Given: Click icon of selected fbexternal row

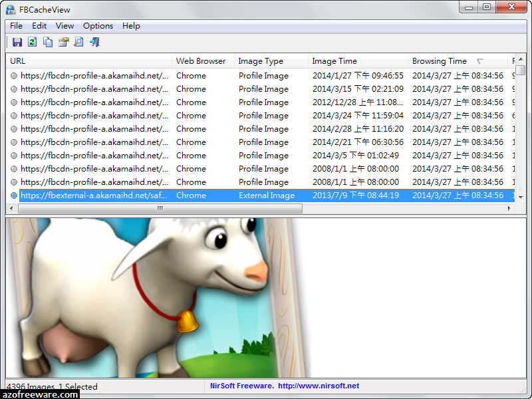Looking at the screenshot, I should coord(14,196).
